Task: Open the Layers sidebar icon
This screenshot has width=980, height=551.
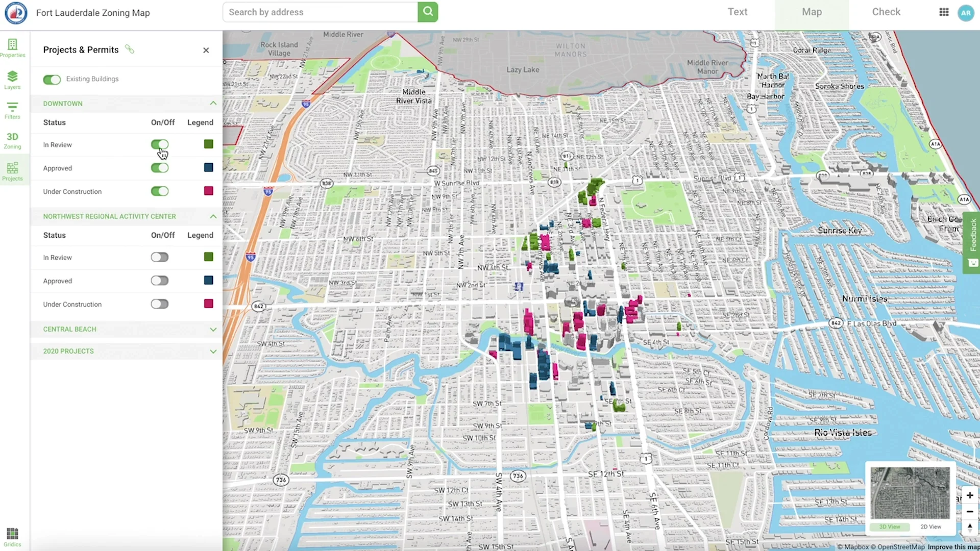Action: coord(12,80)
